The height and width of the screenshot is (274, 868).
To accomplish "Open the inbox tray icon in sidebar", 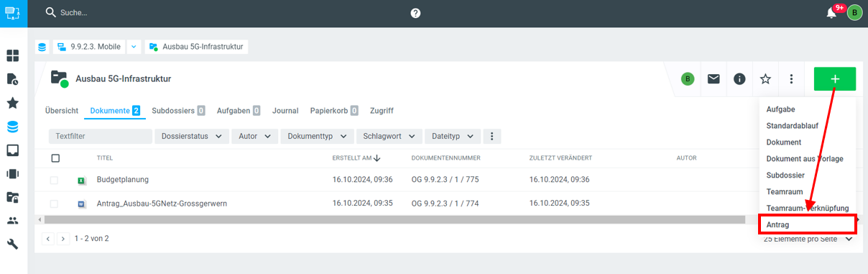I will (12, 150).
